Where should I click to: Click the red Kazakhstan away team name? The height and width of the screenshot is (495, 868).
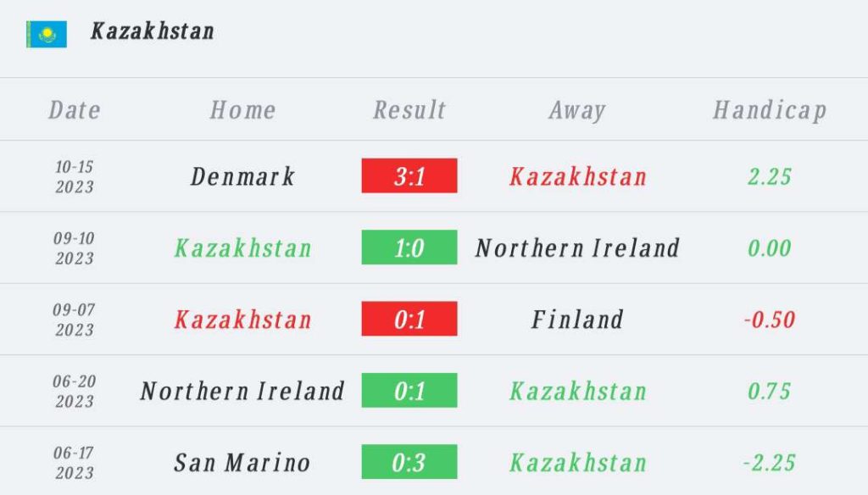[x=578, y=176]
